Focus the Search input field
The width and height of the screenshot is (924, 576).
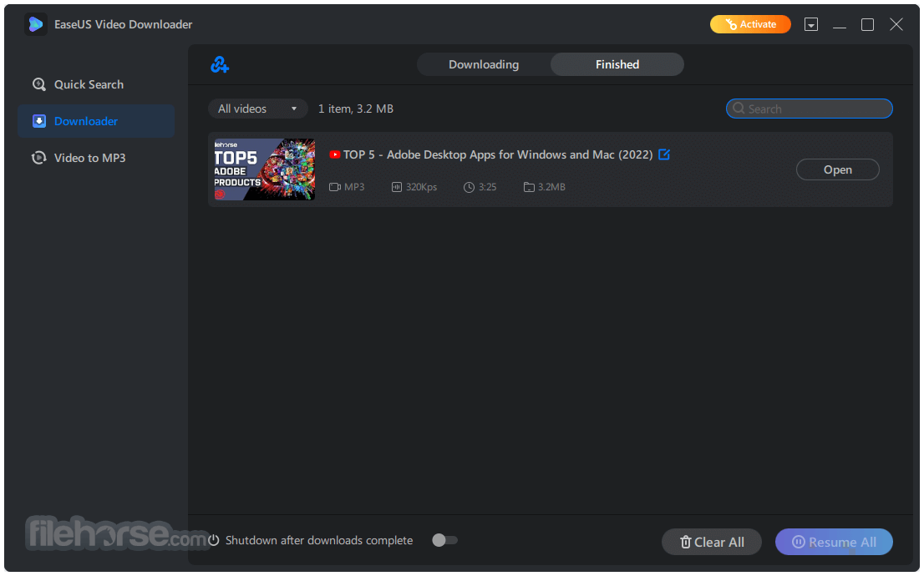coord(809,109)
